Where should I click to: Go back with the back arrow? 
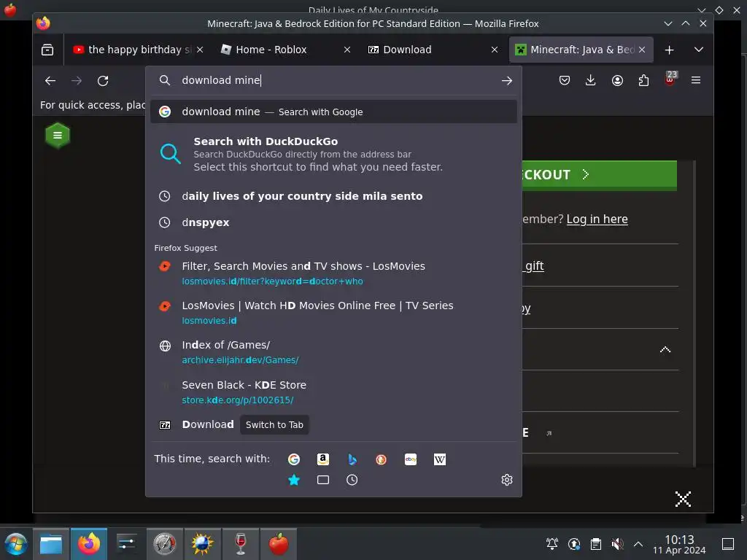(x=50, y=80)
